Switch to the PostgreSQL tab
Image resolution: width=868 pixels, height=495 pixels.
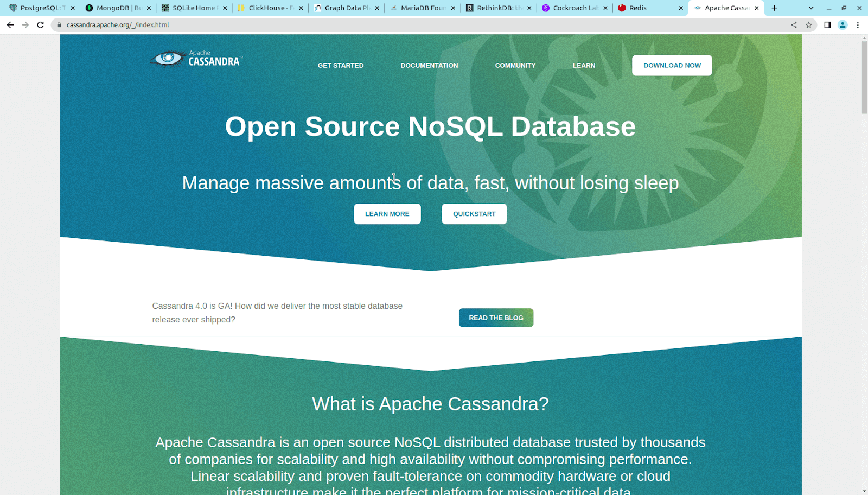click(x=38, y=8)
